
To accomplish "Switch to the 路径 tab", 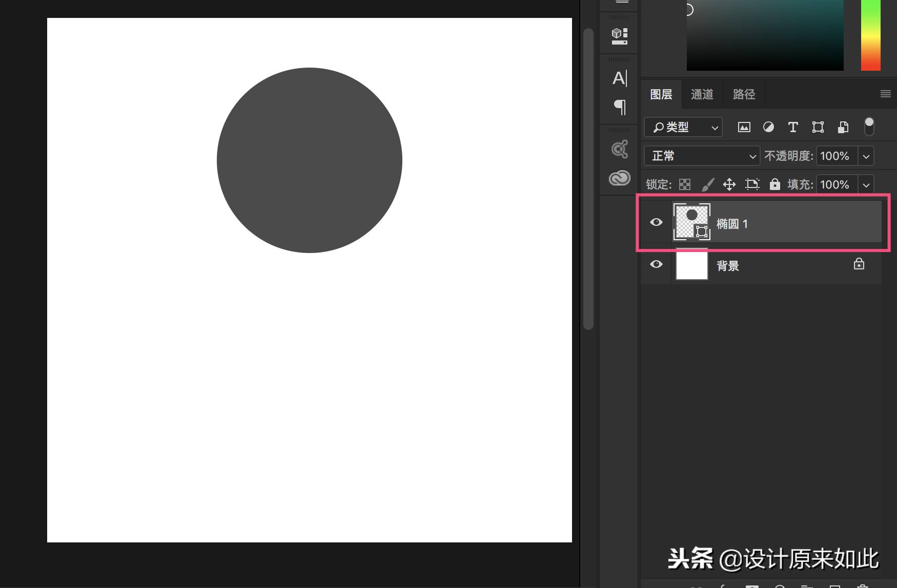I will click(744, 94).
